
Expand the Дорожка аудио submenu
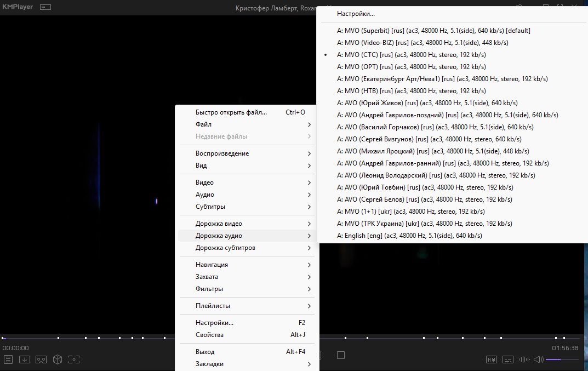[x=247, y=236]
